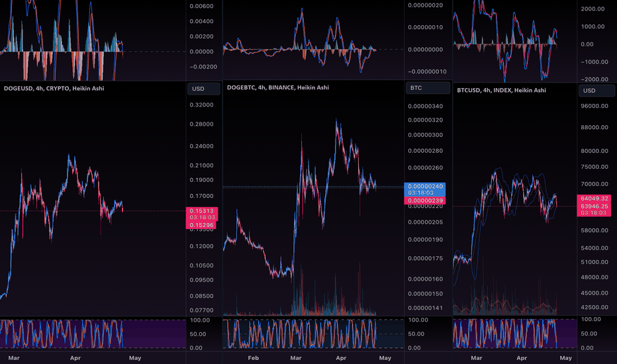Viewport: 617px width, 364px height.
Task: Select the red 0.00000239 price label
Action: [425, 201]
